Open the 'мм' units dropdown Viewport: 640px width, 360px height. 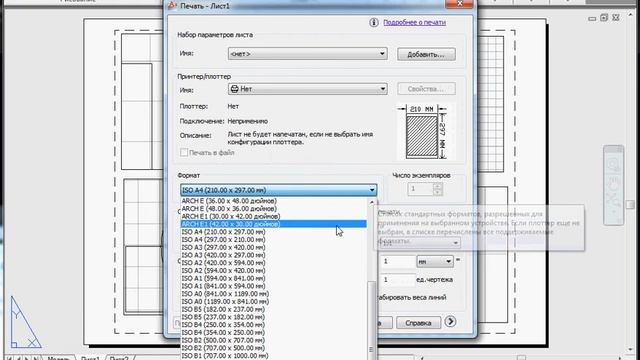pos(435,261)
